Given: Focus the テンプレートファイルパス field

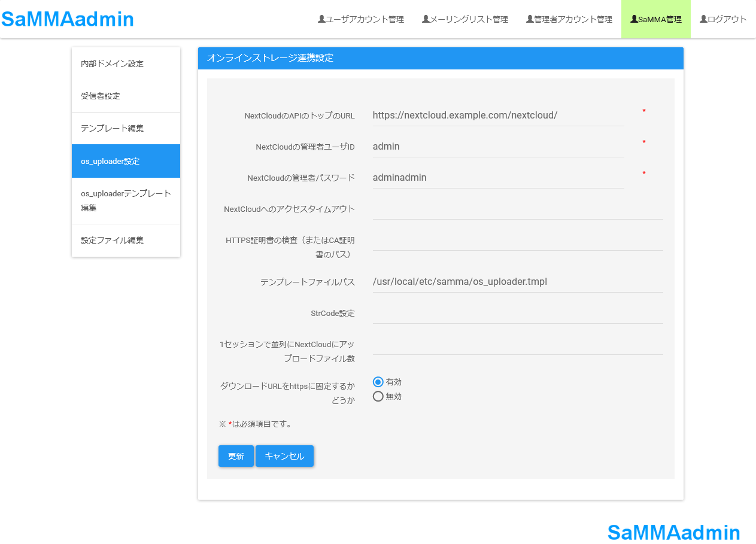Looking at the screenshot, I should [x=517, y=281].
